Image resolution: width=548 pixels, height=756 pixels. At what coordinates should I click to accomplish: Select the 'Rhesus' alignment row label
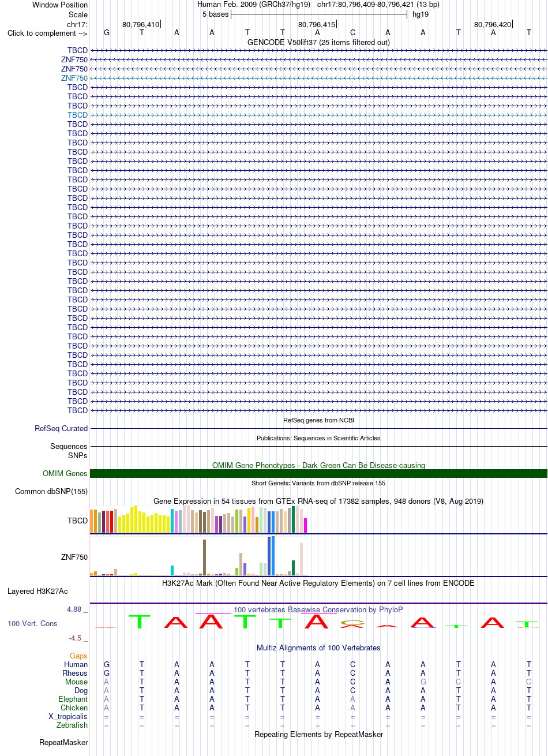[76, 673]
